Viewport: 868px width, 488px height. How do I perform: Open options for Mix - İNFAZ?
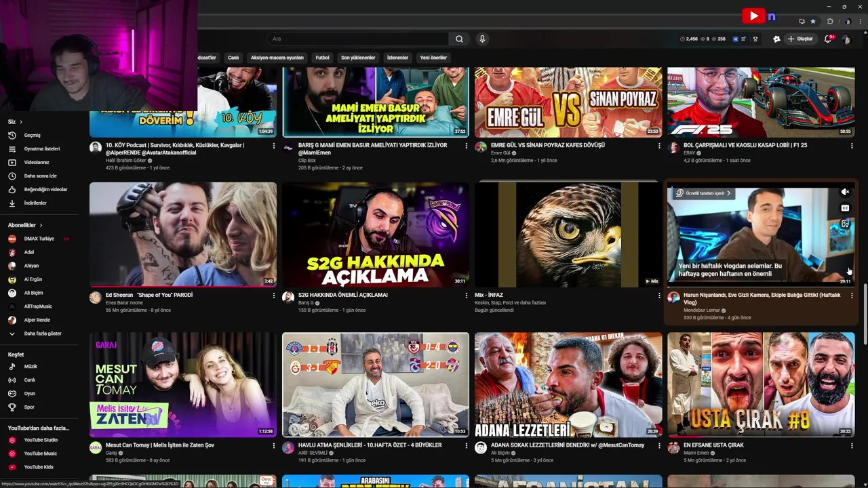point(658,296)
